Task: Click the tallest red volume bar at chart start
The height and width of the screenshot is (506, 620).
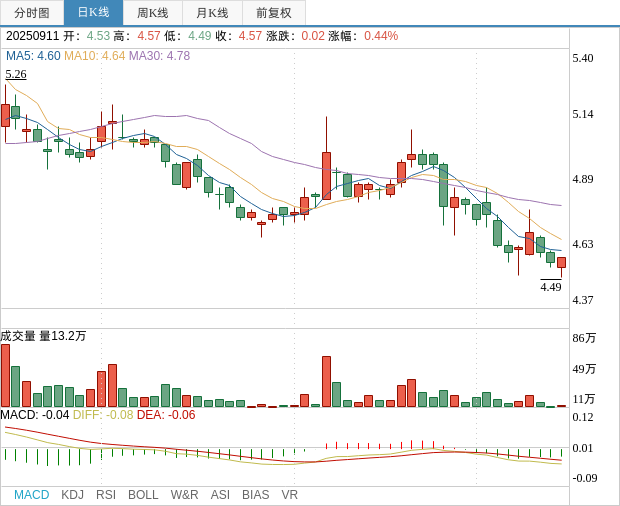Action: coord(6,376)
